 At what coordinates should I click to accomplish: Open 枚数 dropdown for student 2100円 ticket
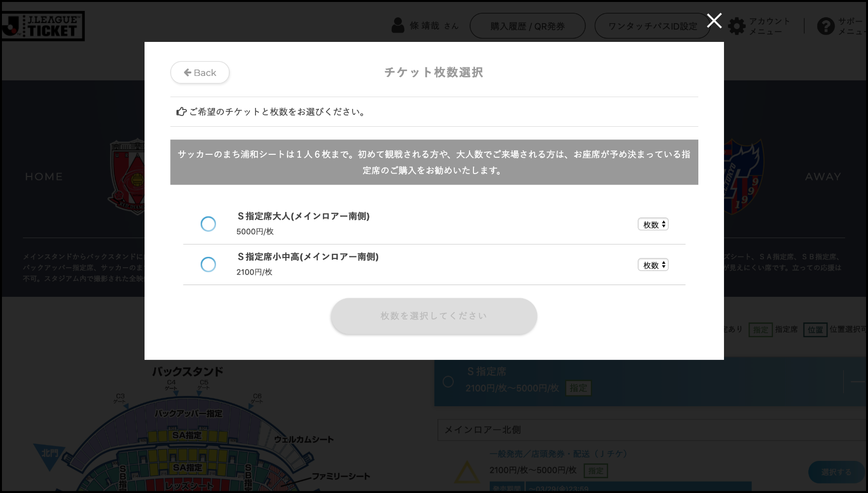tap(653, 265)
